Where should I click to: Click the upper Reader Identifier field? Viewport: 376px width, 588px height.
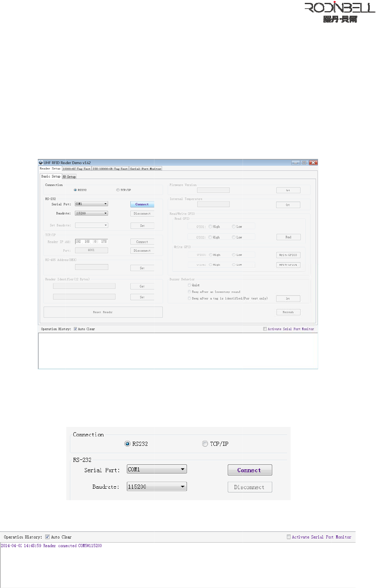coord(84,286)
